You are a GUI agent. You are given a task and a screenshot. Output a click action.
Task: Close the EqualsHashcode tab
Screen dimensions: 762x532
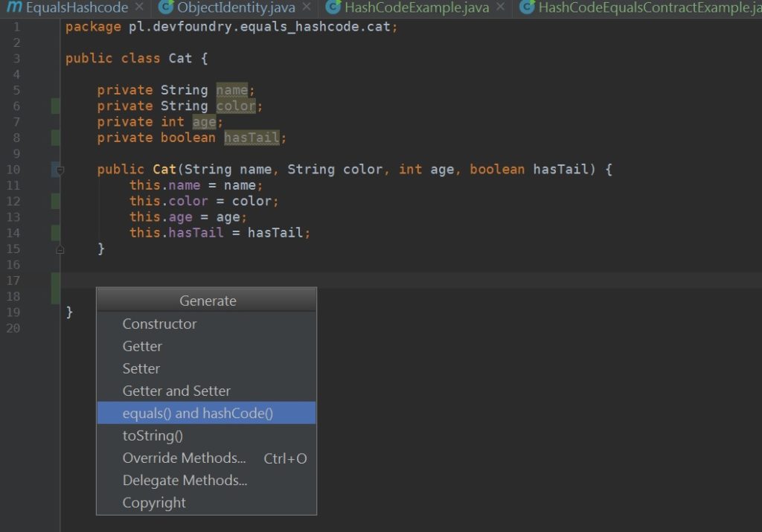point(139,7)
